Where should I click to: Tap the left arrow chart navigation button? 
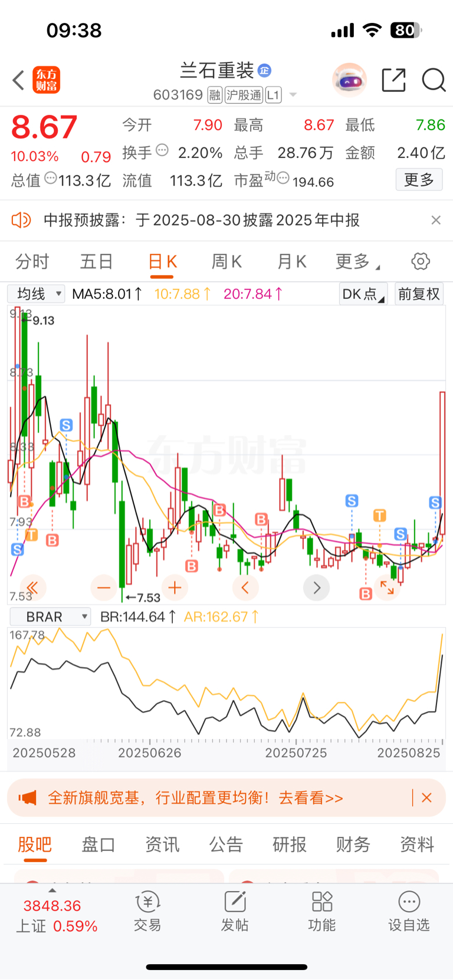245,588
